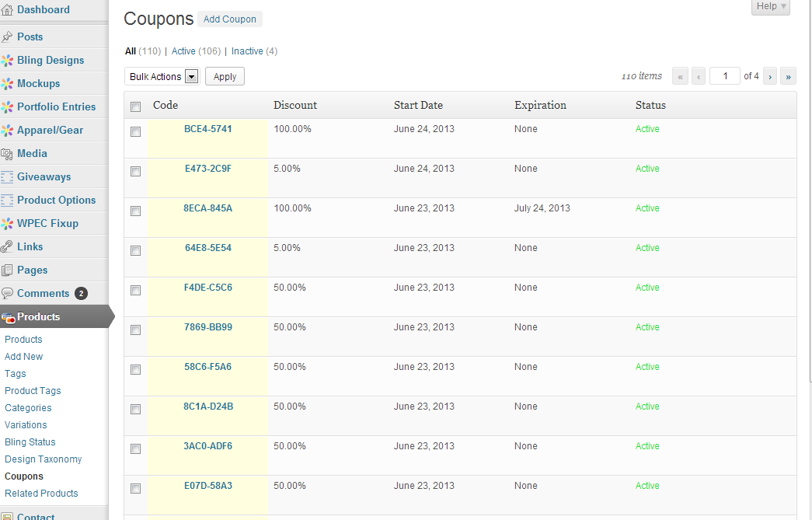
Task: Go to next page with the › arrow
Action: coord(770,76)
